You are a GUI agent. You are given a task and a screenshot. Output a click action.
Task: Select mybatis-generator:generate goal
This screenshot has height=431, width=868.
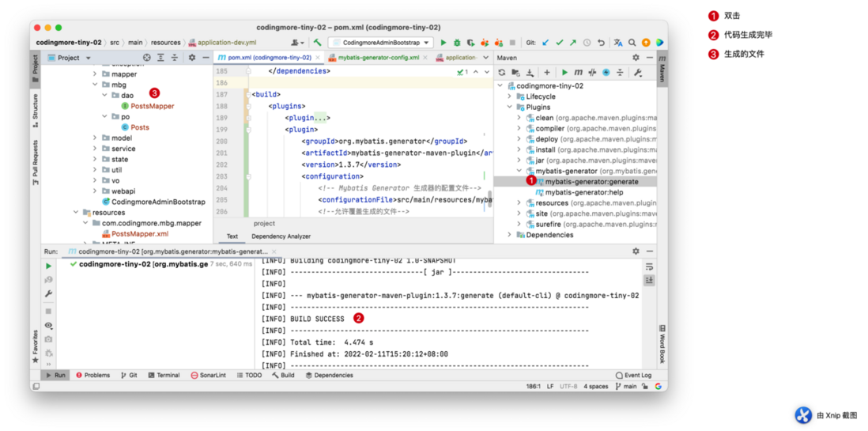[x=592, y=182]
